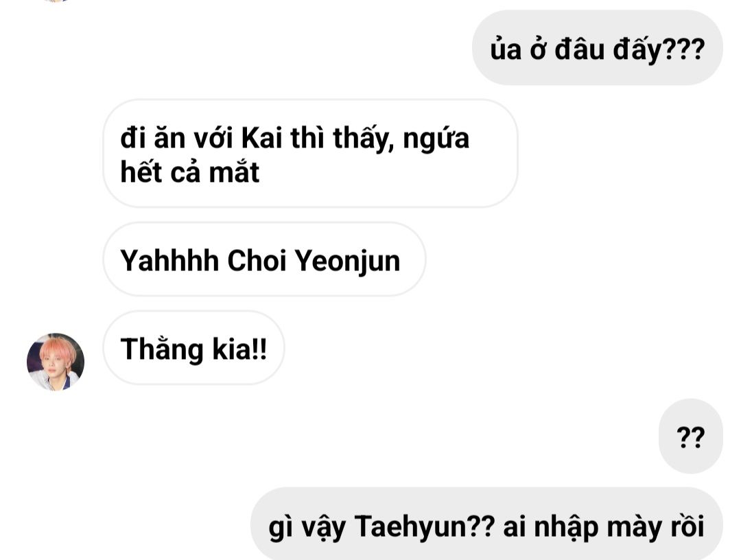This screenshot has width=741, height=560.
Task: Select the "ủa ở đâu đấy???" sent message
Action: (598, 48)
